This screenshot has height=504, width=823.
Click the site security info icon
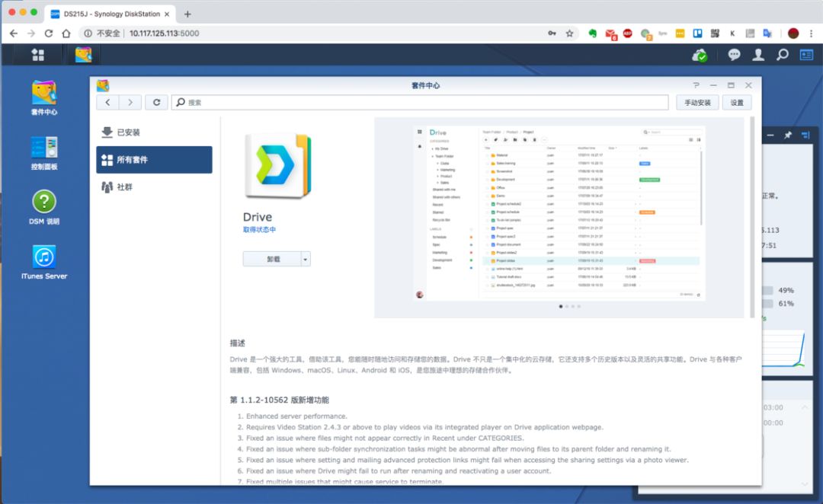coord(88,33)
